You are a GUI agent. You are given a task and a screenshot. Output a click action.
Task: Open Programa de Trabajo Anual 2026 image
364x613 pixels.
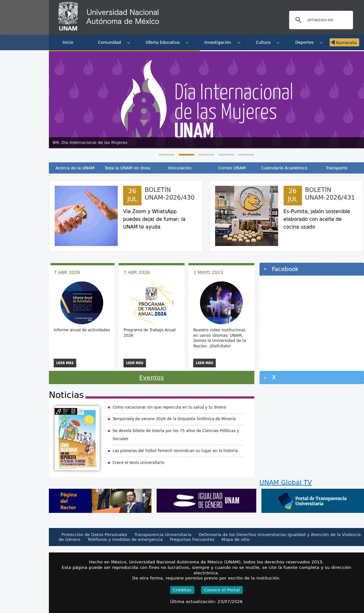(x=152, y=303)
